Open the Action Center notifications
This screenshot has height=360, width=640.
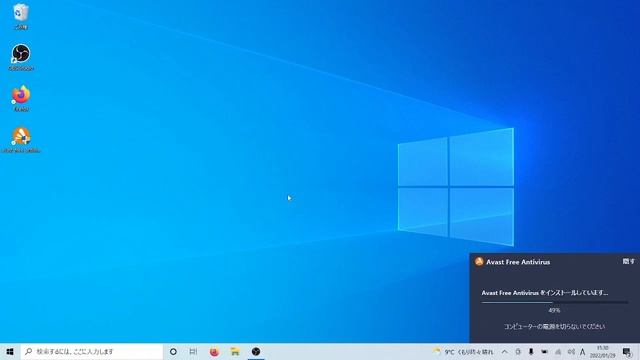click(x=627, y=351)
